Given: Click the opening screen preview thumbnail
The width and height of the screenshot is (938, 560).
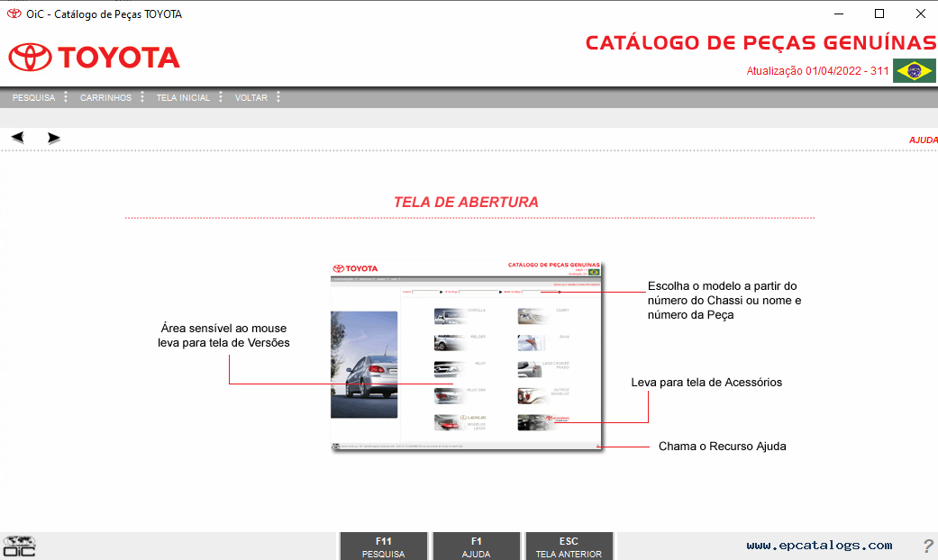Looking at the screenshot, I should coord(467,357).
